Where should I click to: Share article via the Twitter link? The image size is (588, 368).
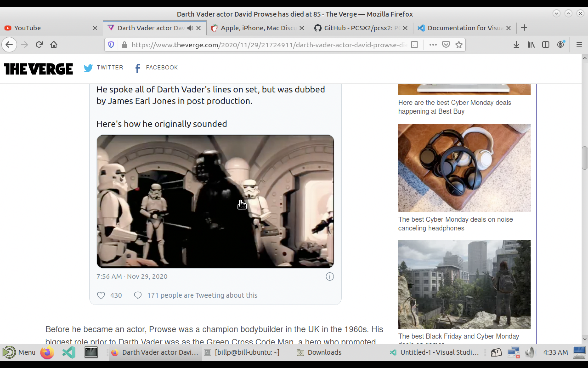point(104,68)
